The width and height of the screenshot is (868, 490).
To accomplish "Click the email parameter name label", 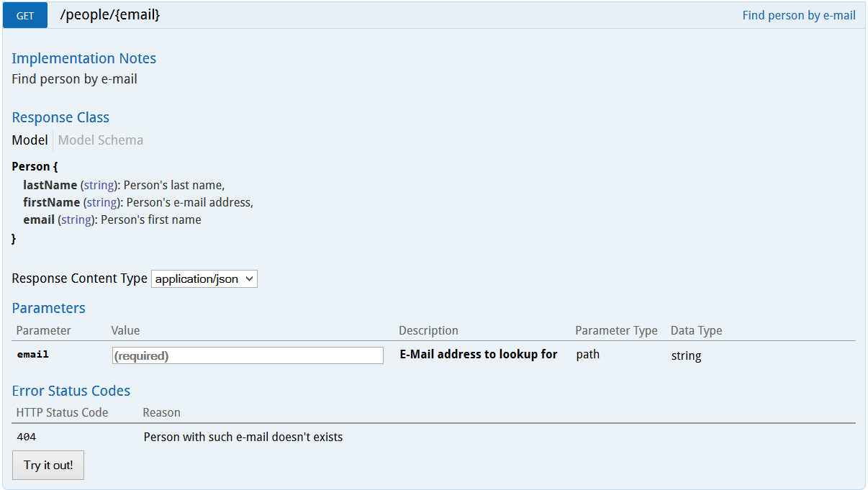I will point(32,353).
